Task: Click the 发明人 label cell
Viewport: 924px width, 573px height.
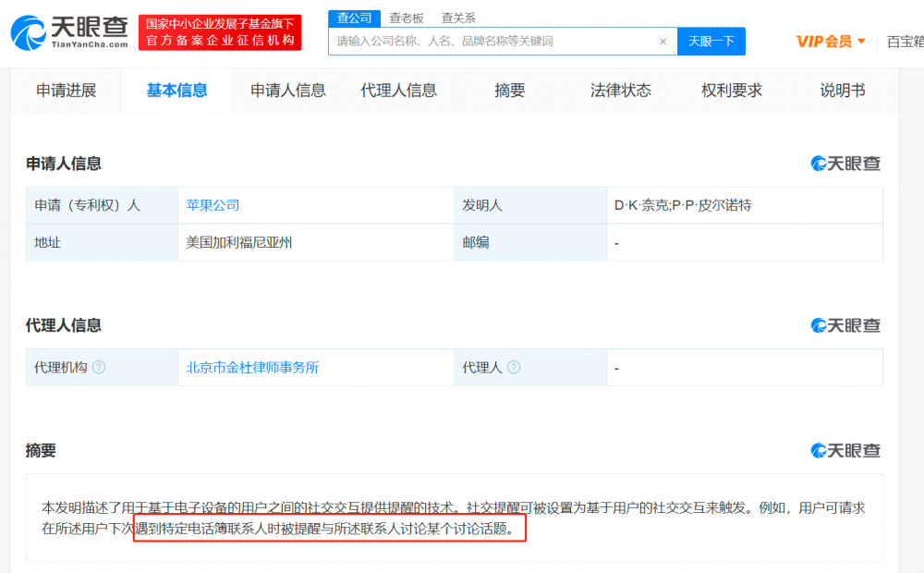Action: pyautogui.click(x=530, y=205)
